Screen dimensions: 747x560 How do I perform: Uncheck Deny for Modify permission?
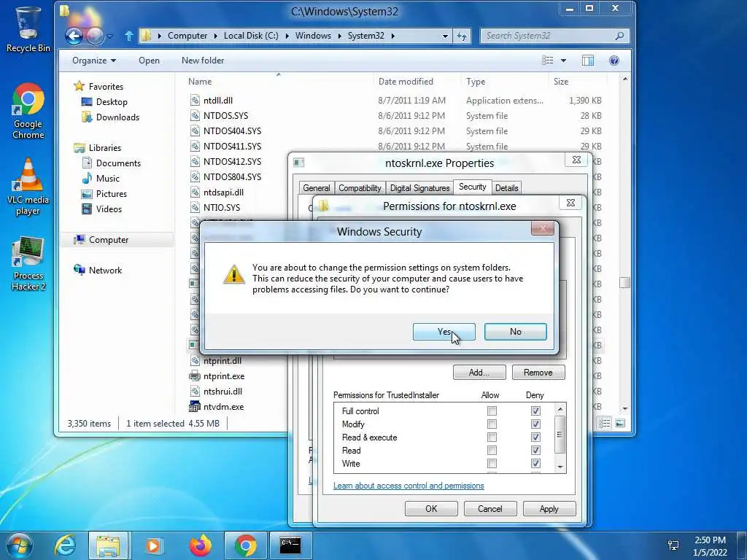click(x=535, y=424)
